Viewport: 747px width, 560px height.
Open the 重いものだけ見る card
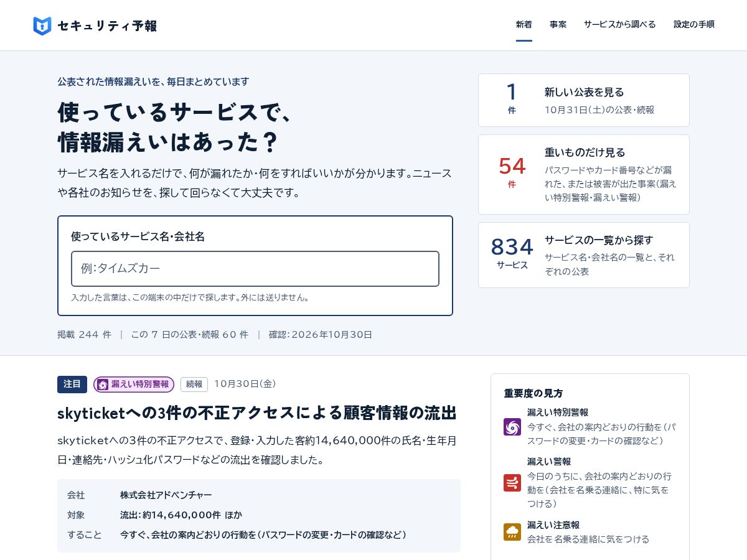pyautogui.click(x=584, y=175)
